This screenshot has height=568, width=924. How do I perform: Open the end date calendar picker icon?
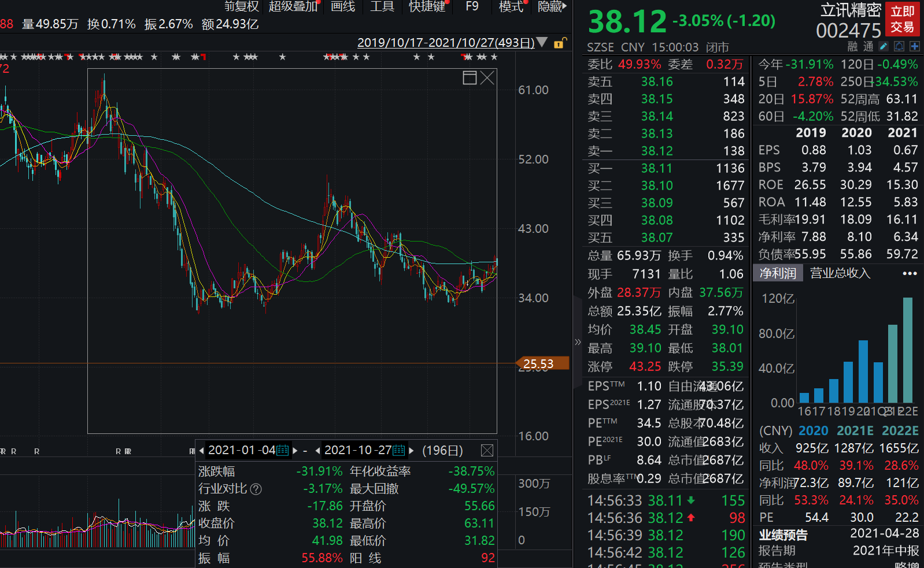pyautogui.click(x=399, y=450)
